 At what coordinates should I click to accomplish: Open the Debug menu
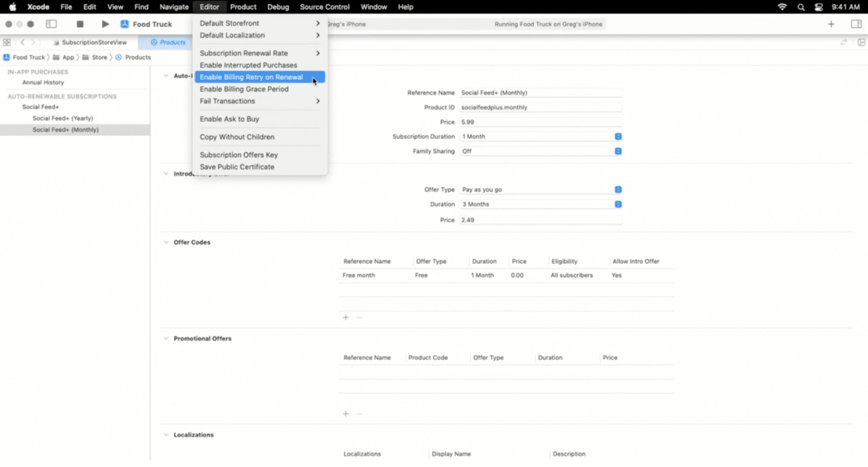(278, 7)
